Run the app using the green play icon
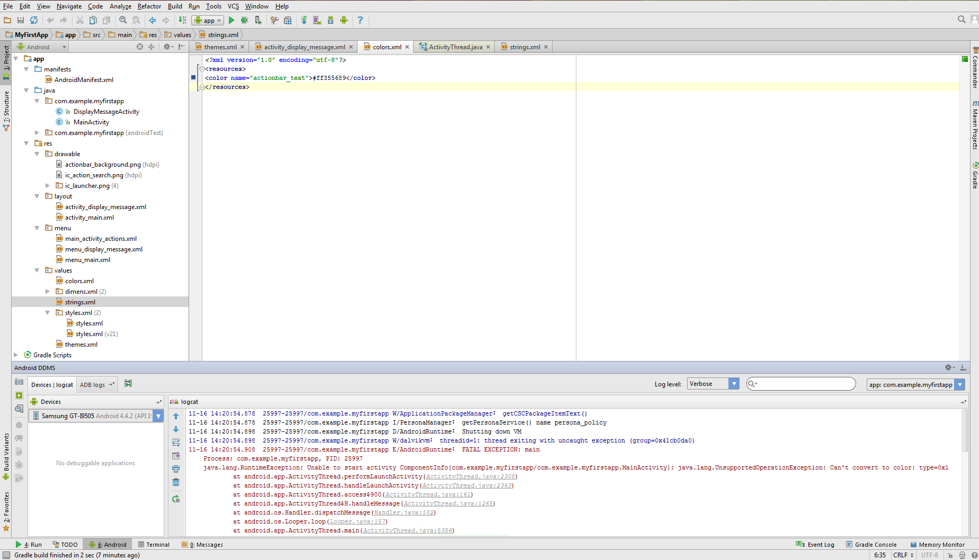Viewport: 979px width, 560px height. click(x=232, y=20)
